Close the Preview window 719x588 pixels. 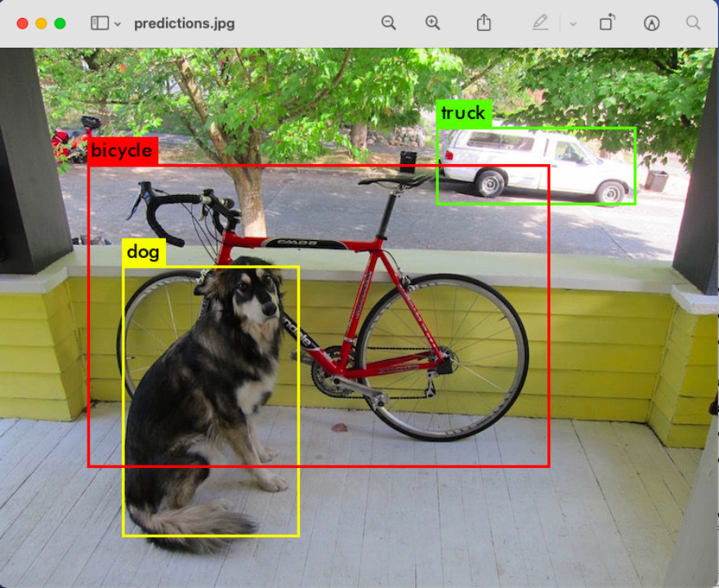pos(23,24)
